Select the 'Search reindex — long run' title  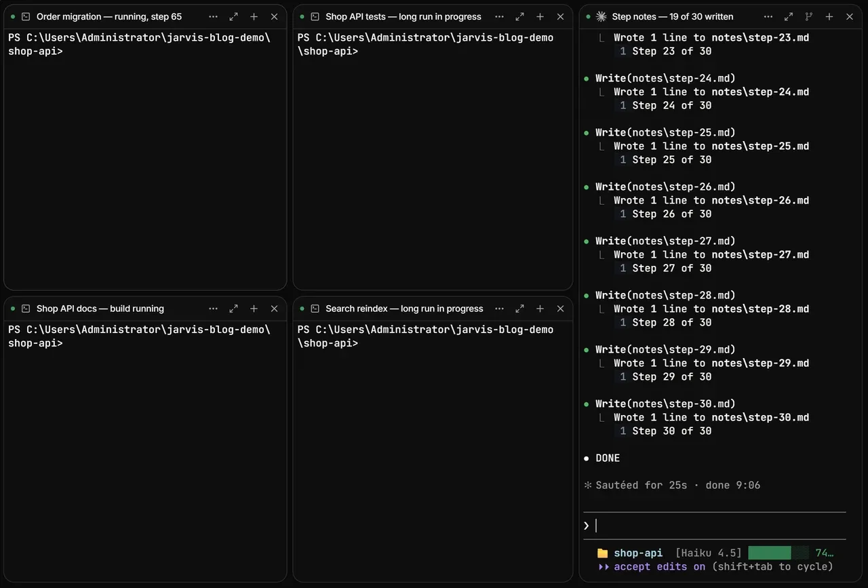pos(404,309)
